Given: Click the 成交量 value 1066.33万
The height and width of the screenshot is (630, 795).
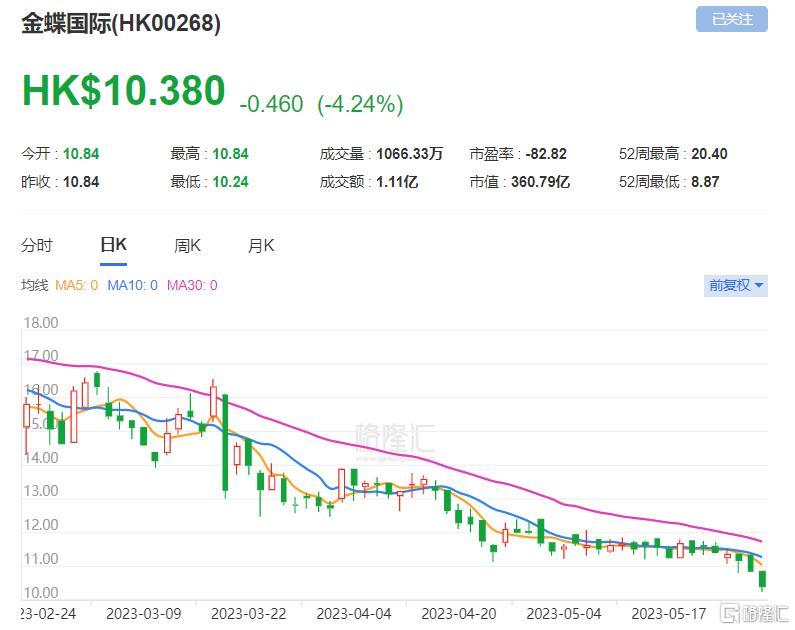Looking at the screenshot, I should point(410,154).
